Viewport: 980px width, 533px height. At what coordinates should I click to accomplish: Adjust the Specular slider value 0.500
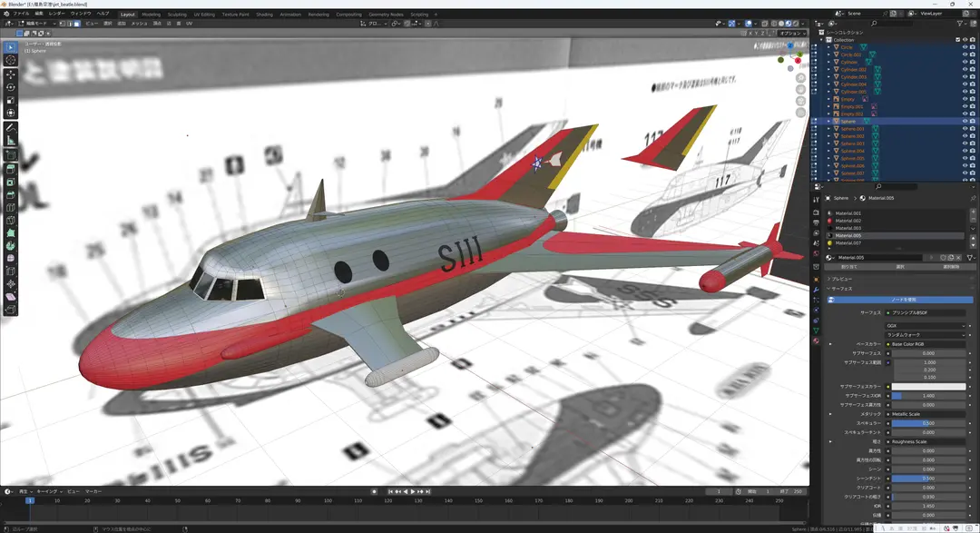[929, 423]
